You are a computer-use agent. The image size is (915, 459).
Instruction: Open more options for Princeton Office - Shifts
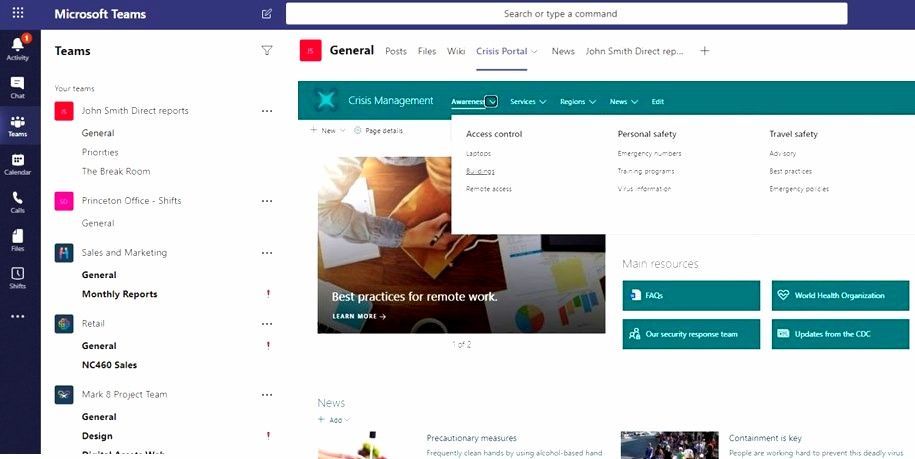click(267, 201)
